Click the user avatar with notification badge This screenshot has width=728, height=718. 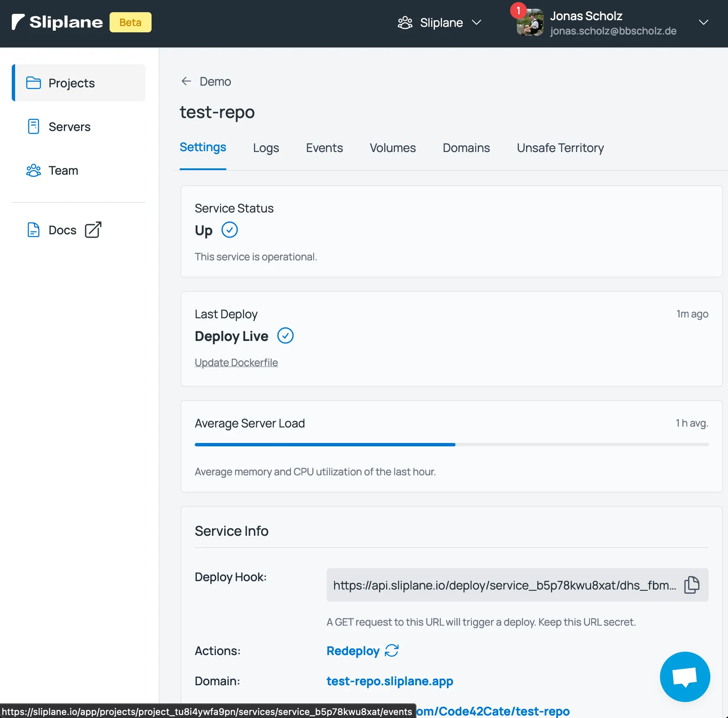[x=530, y=23]
